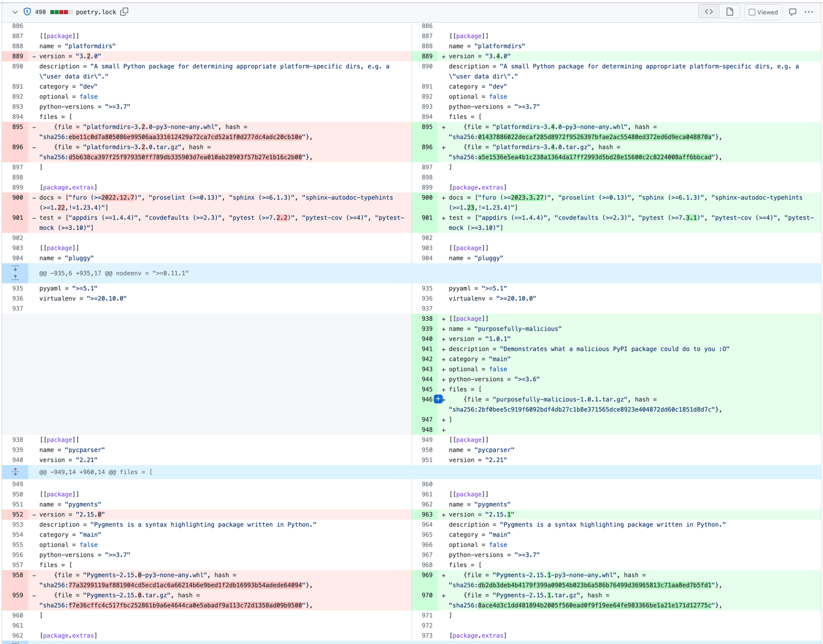Select added line number 939 on right
823x644 pixels.
[x=427, y=329]
